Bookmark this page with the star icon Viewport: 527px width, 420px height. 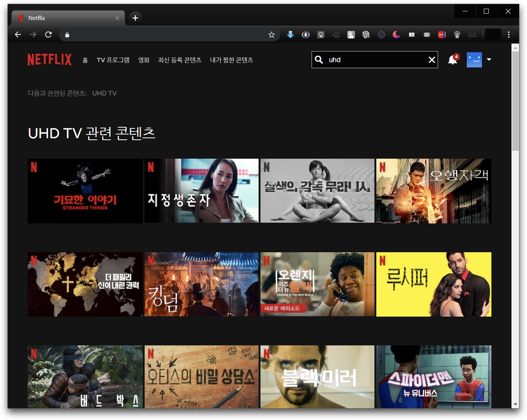[x=271, y=35]
